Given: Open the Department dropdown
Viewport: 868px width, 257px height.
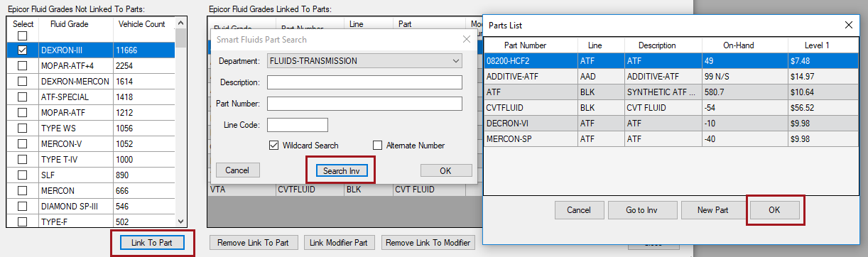Looking at the screenshot, I should pyautogui.click(x=364, y=61).
